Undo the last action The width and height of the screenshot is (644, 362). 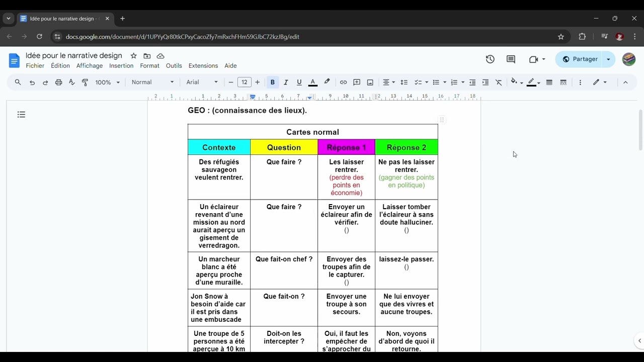pos(32,82)
